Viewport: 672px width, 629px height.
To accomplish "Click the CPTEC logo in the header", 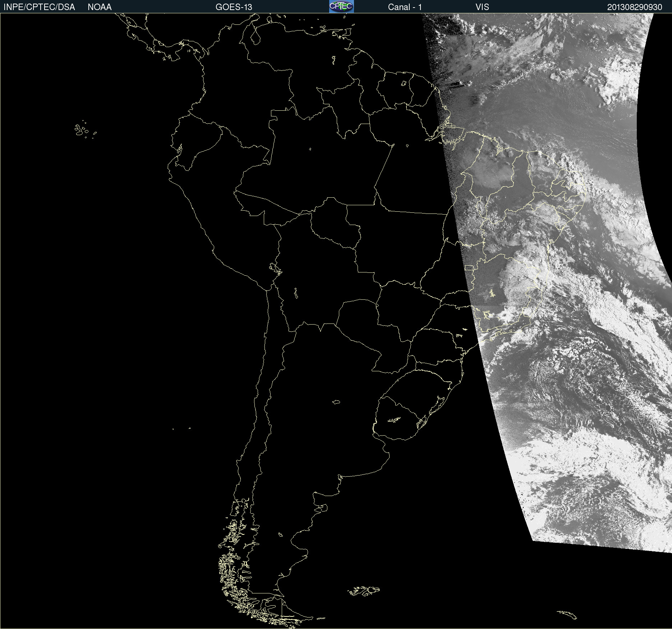I will coord(341,6).
